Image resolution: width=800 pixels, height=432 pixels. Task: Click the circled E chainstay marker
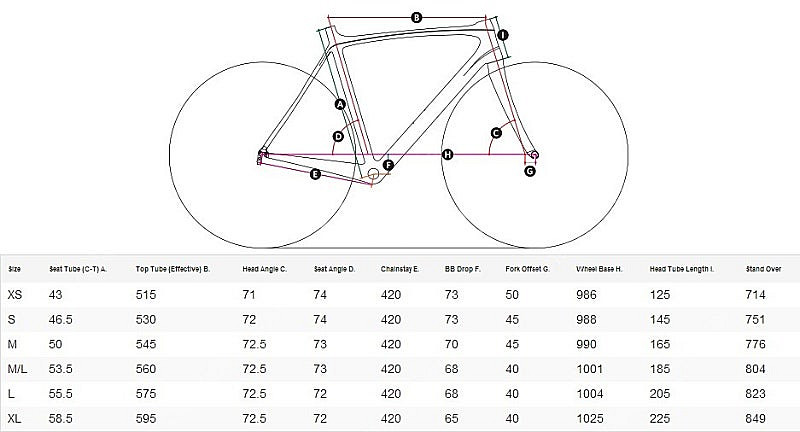coord(315,174)
